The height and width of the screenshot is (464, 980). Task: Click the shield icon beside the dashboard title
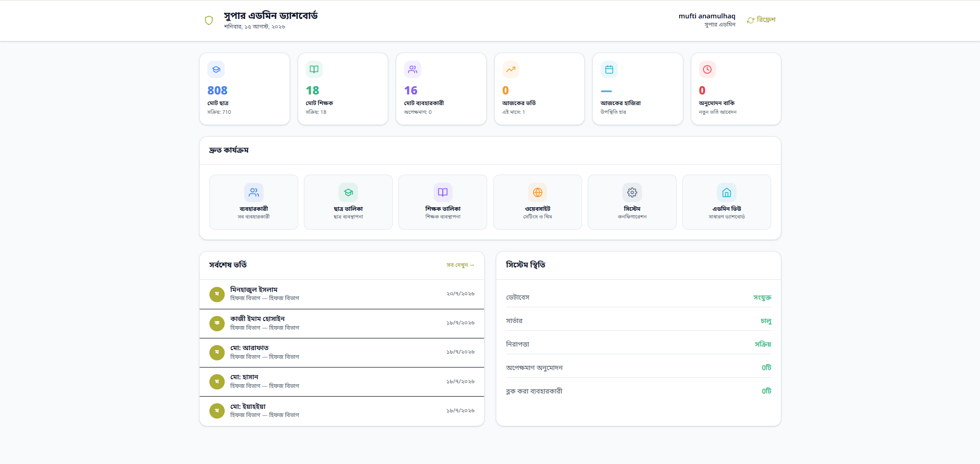(209, 20)
